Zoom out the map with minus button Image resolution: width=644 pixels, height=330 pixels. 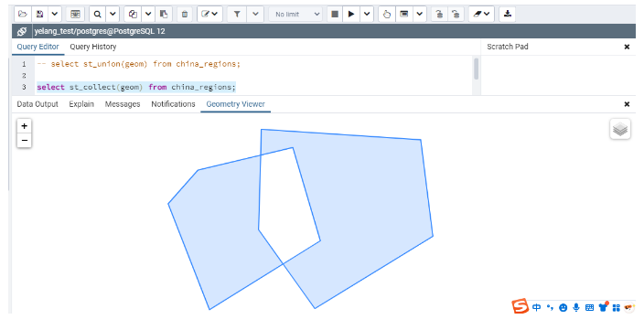tap(24, 141)
